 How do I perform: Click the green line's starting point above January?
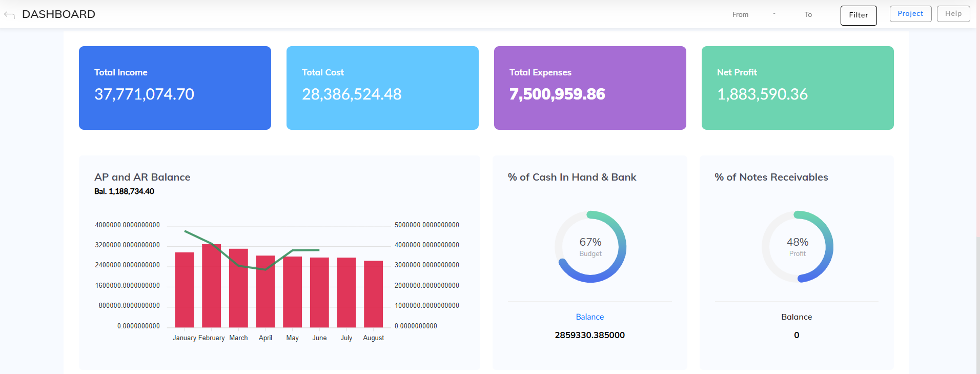tap(185, 231)
